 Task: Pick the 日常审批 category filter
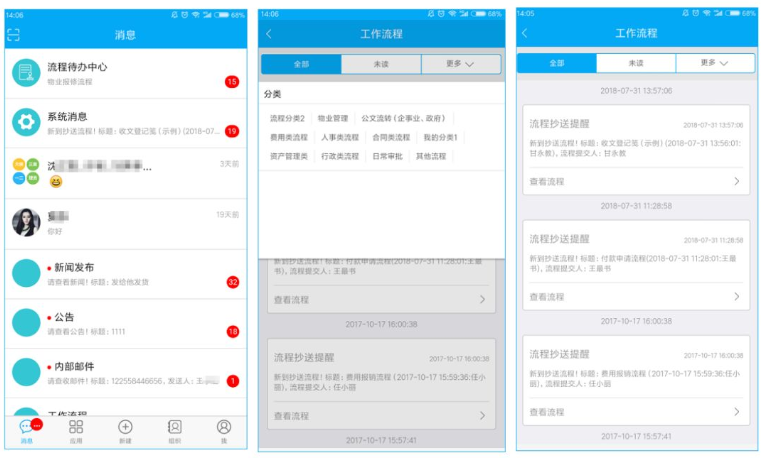click(387, 156)
